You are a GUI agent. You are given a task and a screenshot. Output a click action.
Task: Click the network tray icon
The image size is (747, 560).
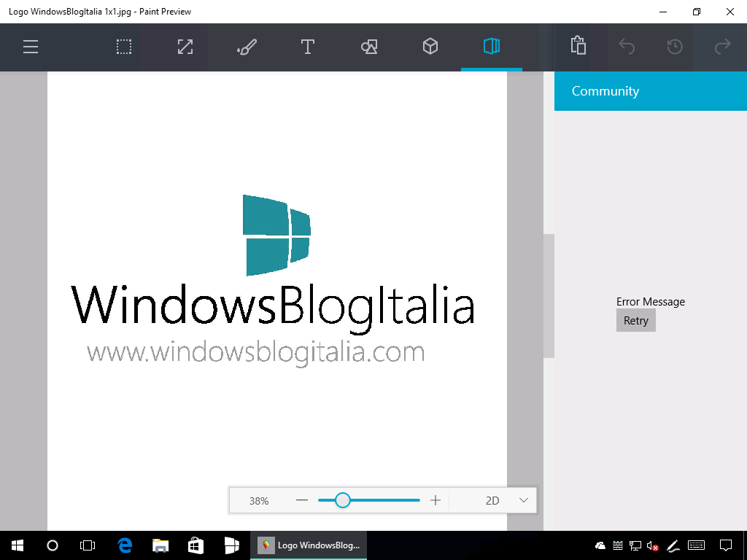tap(635, 545)
